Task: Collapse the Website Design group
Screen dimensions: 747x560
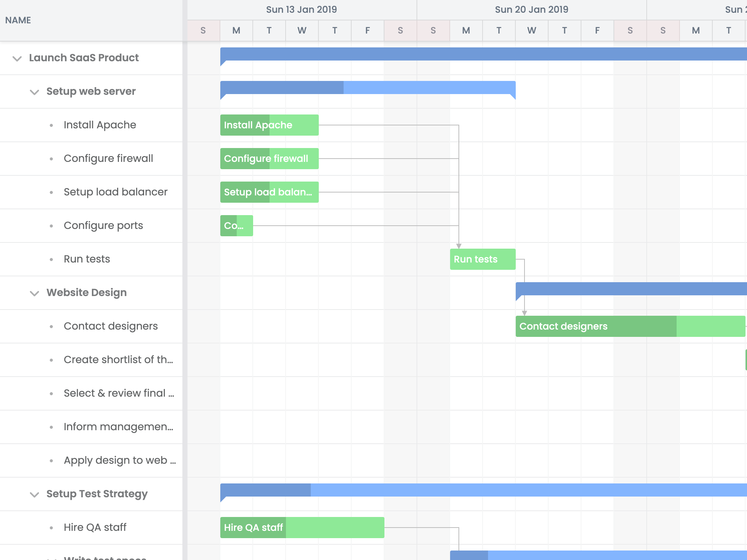Action: (x=34, y=293)
